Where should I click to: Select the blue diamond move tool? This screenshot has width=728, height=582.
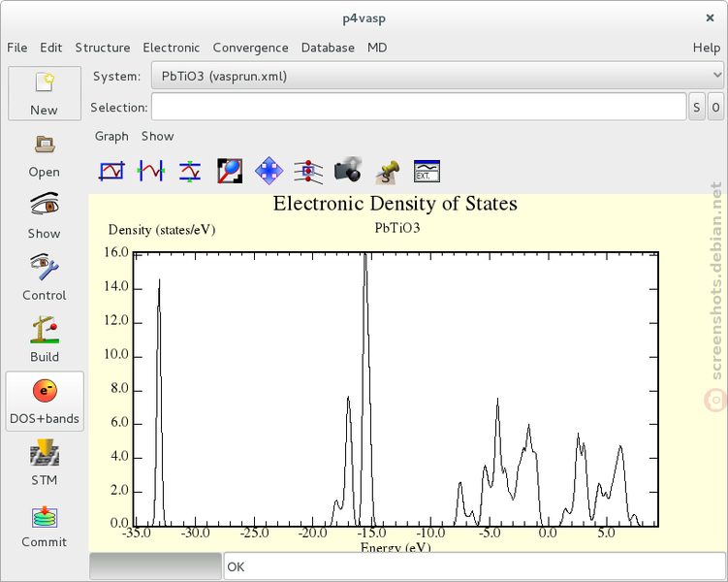(x=269, y=171)
